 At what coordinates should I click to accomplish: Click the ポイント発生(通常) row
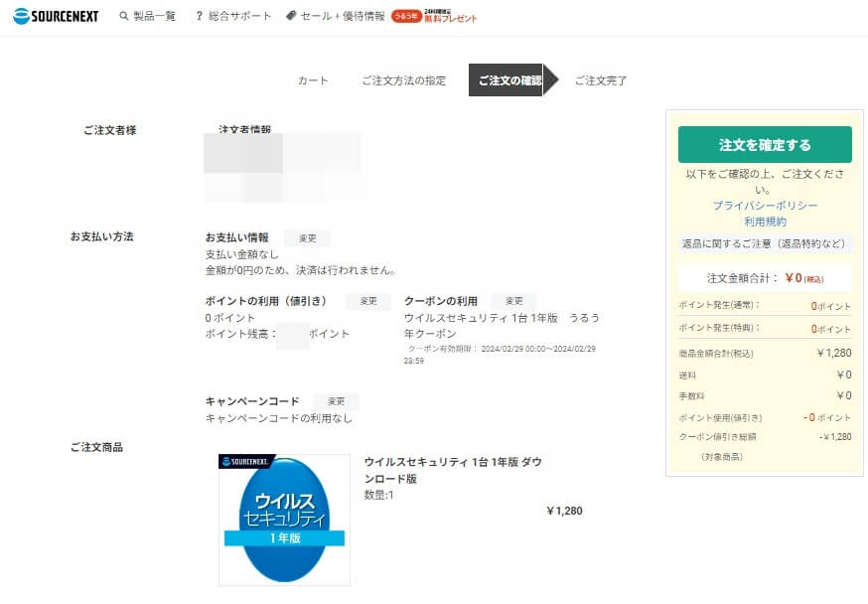click(x=765, y=306)
